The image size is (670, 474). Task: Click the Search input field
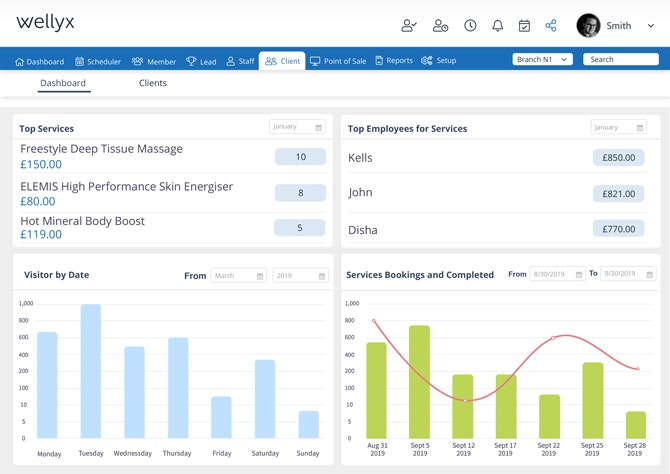click(x=620, y=59)
